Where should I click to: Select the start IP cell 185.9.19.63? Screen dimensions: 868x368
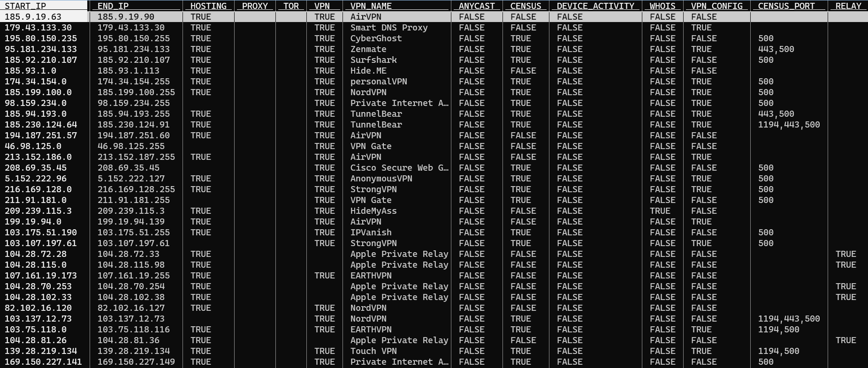33,17
